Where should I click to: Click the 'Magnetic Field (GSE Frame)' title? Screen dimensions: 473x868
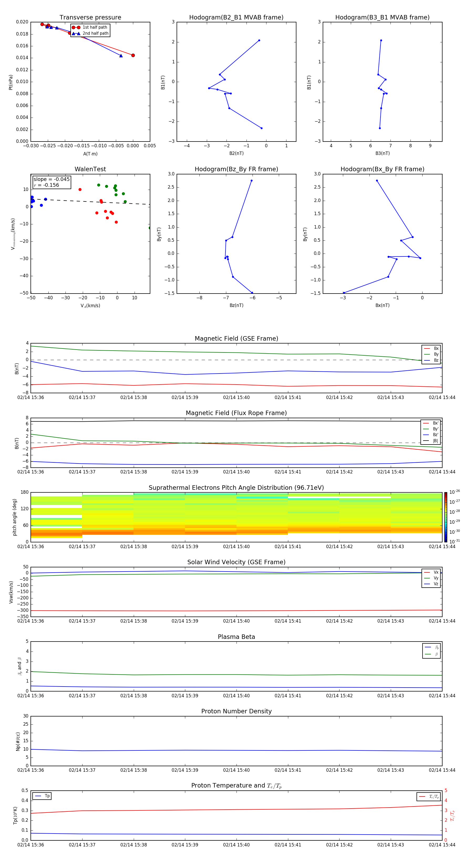[x=236, y=339]
